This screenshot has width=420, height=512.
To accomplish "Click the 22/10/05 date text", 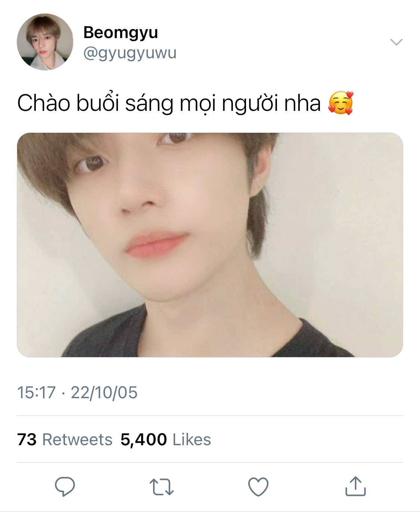I will coord(104,393).
